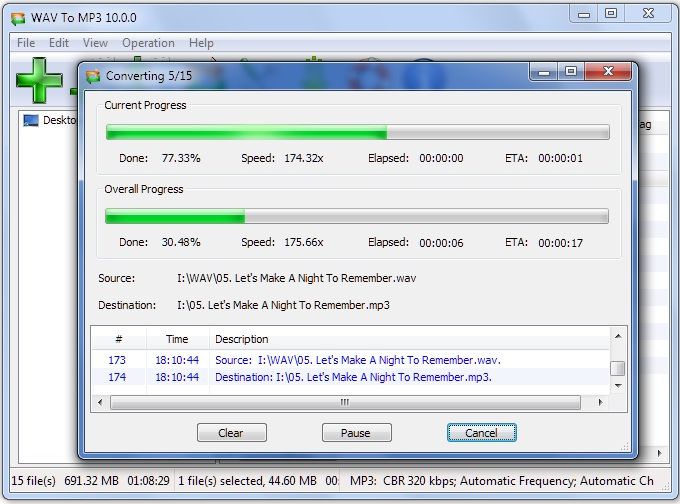Click the log scroll left arrow

click(100, 402)
